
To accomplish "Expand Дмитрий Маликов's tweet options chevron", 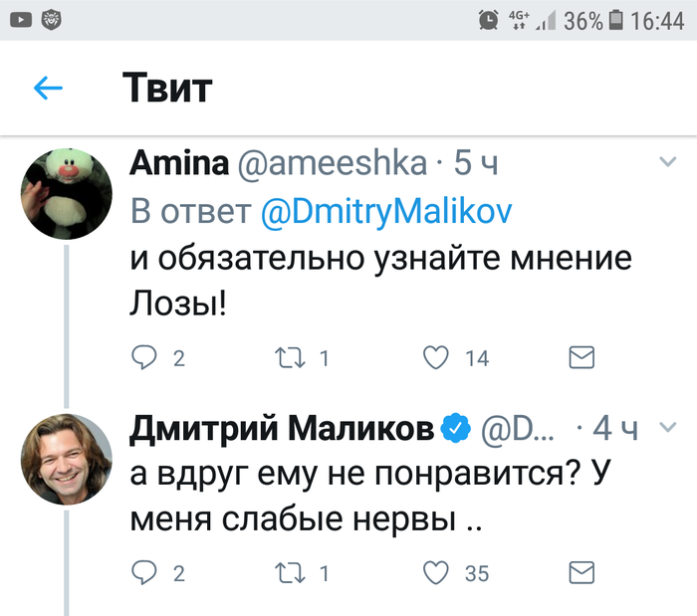I will tap(668, 427).
